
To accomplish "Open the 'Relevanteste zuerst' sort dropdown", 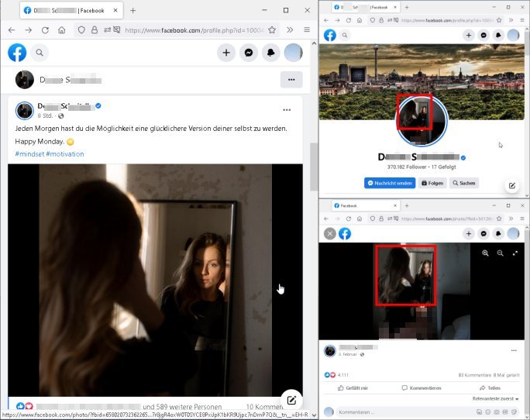I will coord(496,399).
